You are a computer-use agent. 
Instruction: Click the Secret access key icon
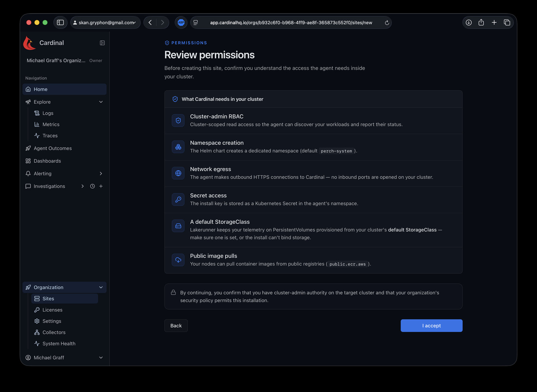pos(178,200)
